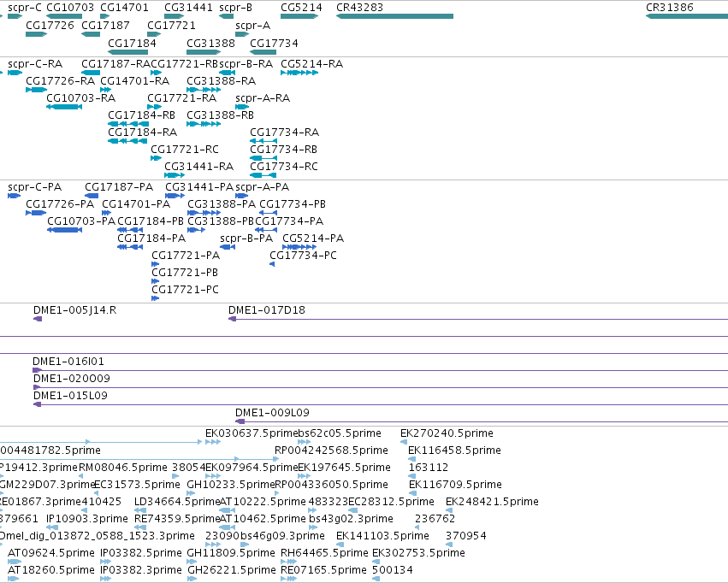Click the RP004242568.5prime EST label
The image size is (728, 583).
[332, 450]
